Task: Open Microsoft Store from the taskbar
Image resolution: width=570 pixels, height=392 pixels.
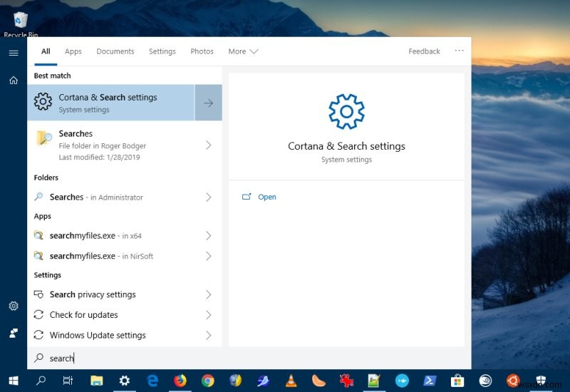Action: pos(457,381)
